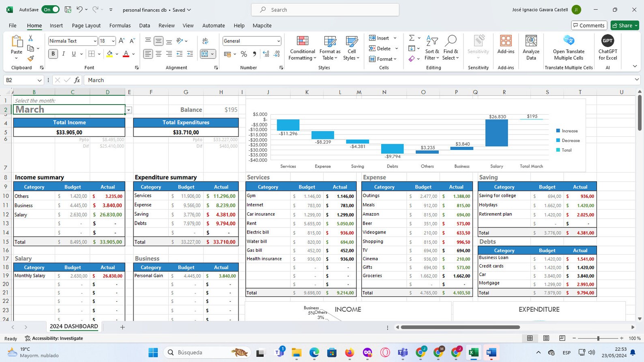644x362 pixels.
Task: Open Translate Multiple Cells add-in
Action: (x=569, y=47)
